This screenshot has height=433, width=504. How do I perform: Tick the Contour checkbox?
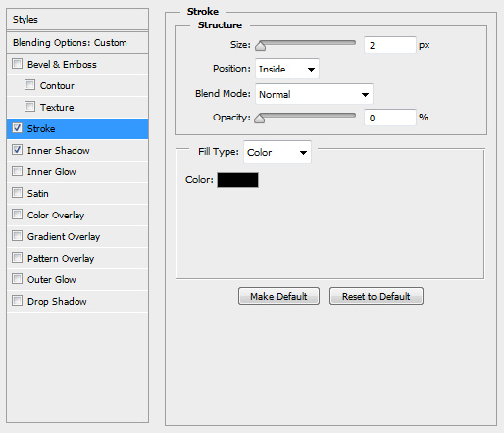click(x=29, y=85)
